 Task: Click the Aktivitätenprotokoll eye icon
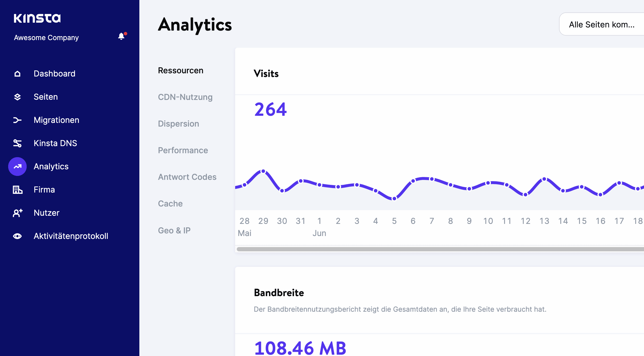click(17, 236)
